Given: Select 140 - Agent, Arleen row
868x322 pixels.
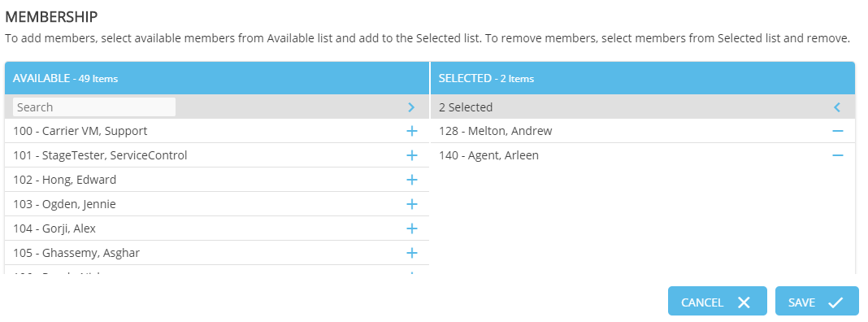Looking at the screenshot, I should click(643, 155).
